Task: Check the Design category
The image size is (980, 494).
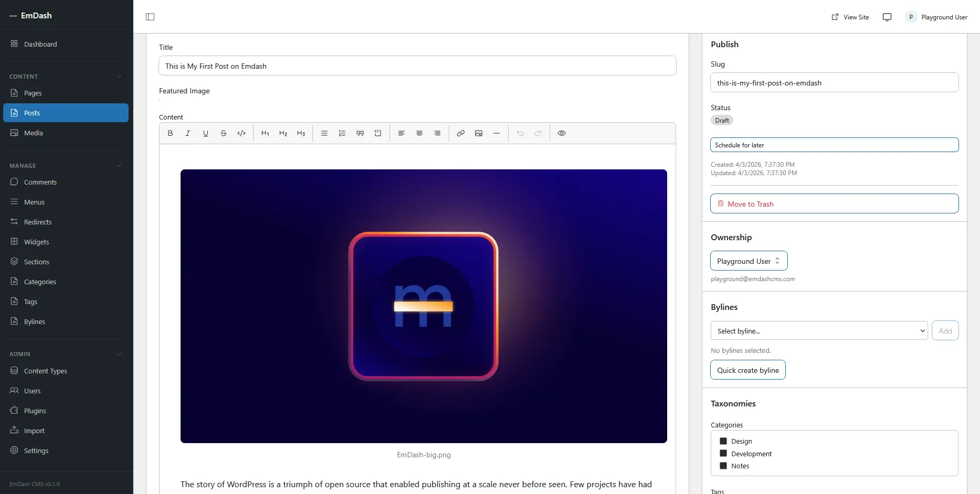Action: pos(723,441)
